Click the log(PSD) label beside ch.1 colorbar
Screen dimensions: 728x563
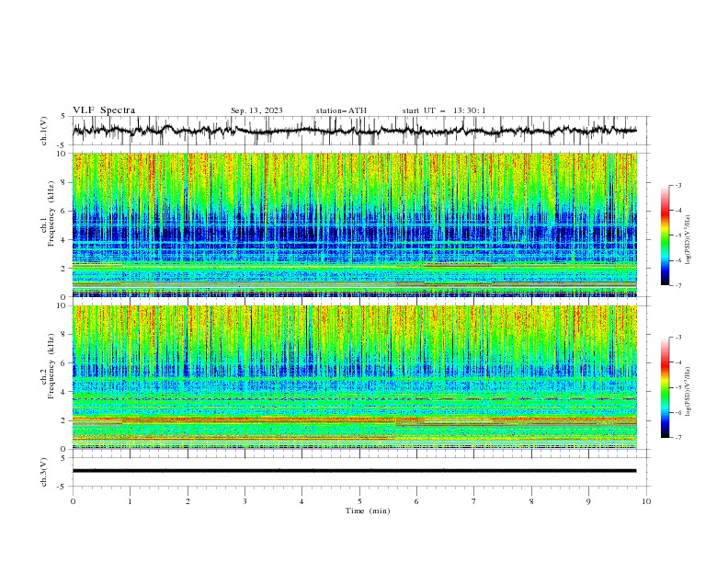pyautogui.click(x=688, y=240)
